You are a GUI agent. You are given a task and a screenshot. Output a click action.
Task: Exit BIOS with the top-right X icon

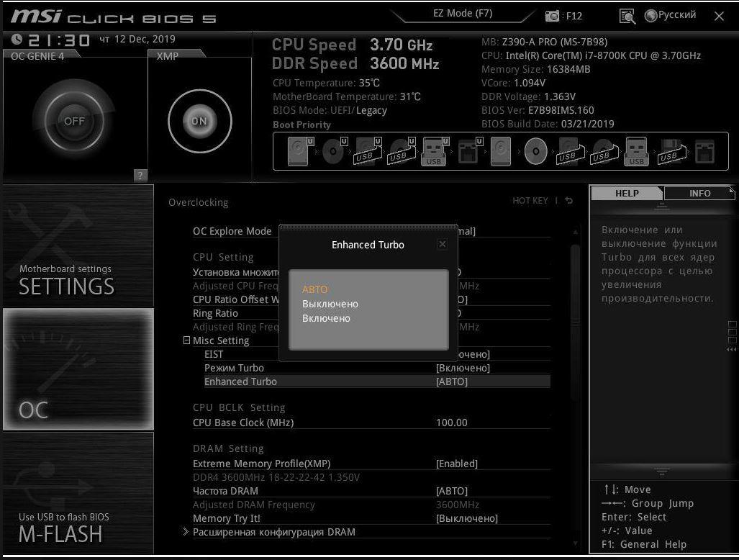click(x=719, y=16)
